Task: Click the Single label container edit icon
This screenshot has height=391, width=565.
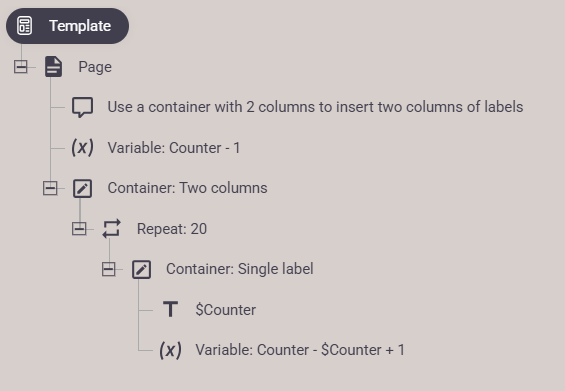Action: [141, 270]
